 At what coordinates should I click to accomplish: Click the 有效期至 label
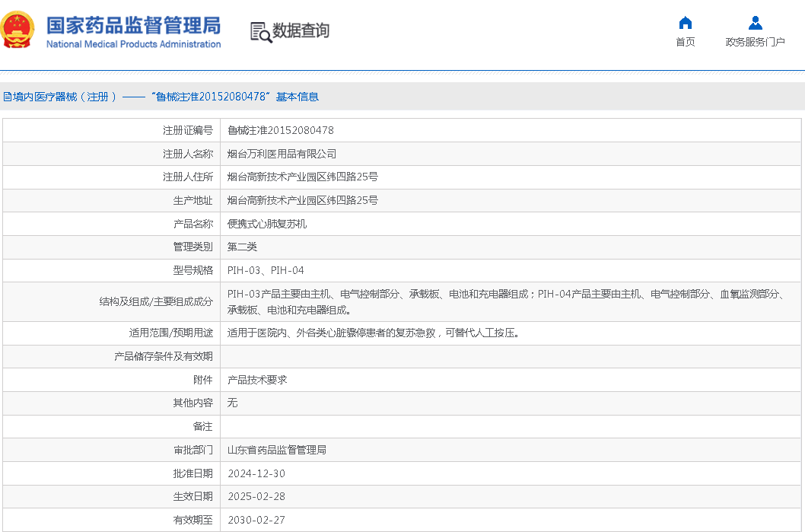[193, 520]
